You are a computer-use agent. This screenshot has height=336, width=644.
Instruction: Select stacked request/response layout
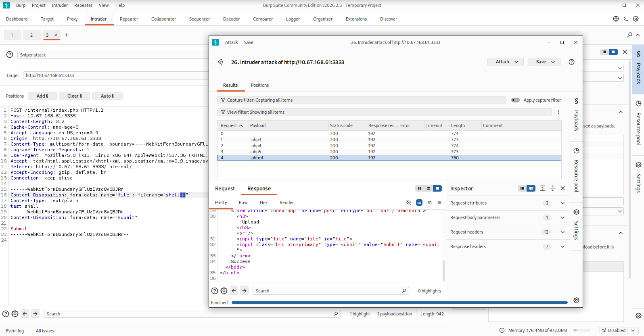pos(429,188)
